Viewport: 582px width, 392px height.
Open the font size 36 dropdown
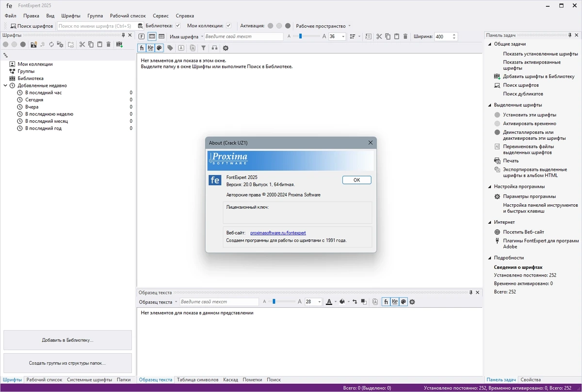pos(343,36)
